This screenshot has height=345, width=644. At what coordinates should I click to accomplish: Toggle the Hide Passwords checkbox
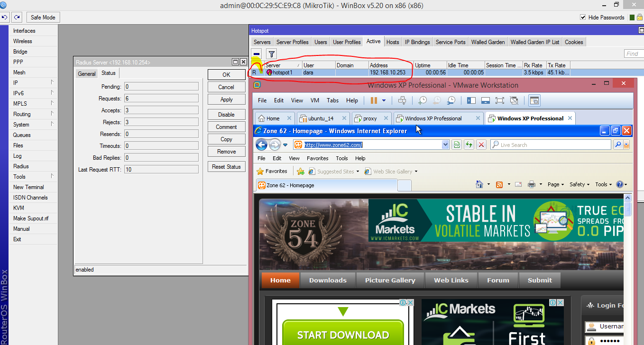click(x=583, y=18)
